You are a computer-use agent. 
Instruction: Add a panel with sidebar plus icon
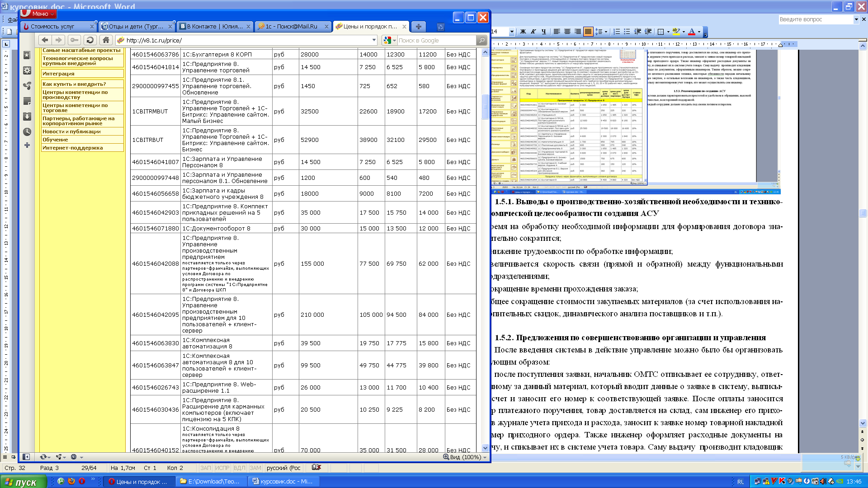point(27,145)
